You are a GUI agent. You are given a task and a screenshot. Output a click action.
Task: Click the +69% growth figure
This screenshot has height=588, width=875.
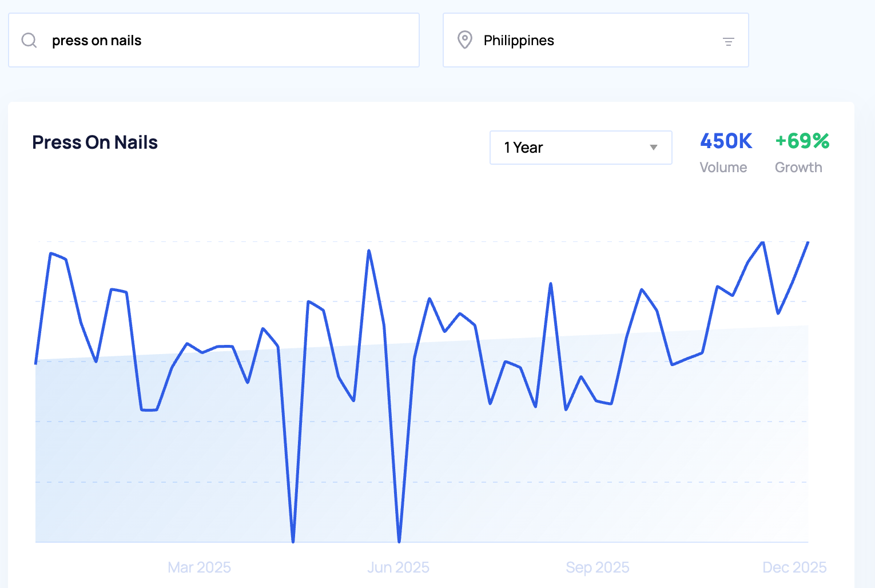[802, 141]
